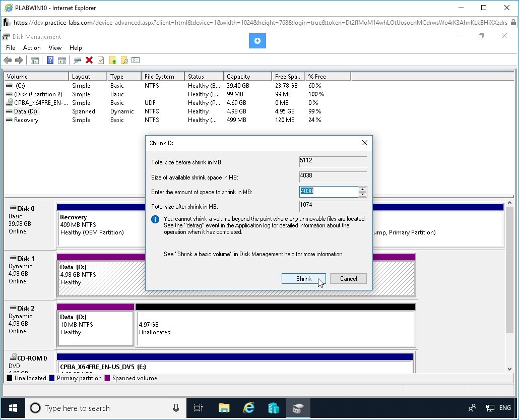This screenshot has width=519, height=420.
Task: Click the CD-ROM 0 disc icon
Action: [x=13, y=357]
